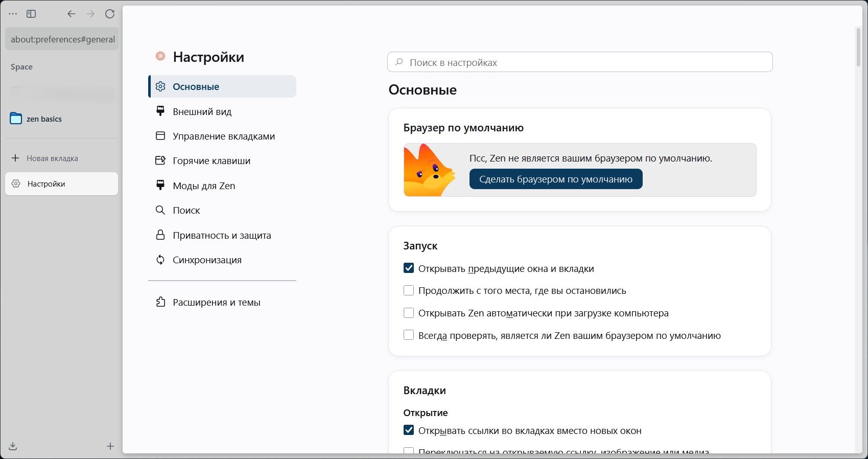This screenshot has height=459, width=868.
Task: Open Расширения и темы
Action: (x=222, y=302)
